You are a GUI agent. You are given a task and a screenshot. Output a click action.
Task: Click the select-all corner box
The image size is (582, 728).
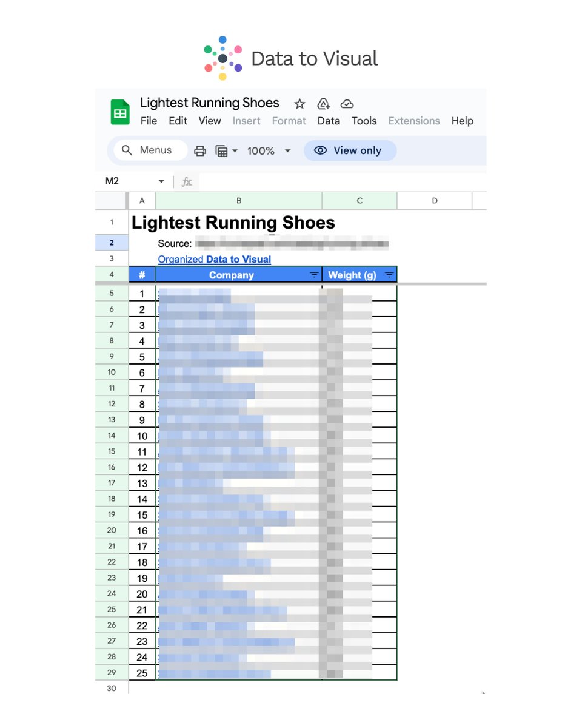(x=112, y=201)
